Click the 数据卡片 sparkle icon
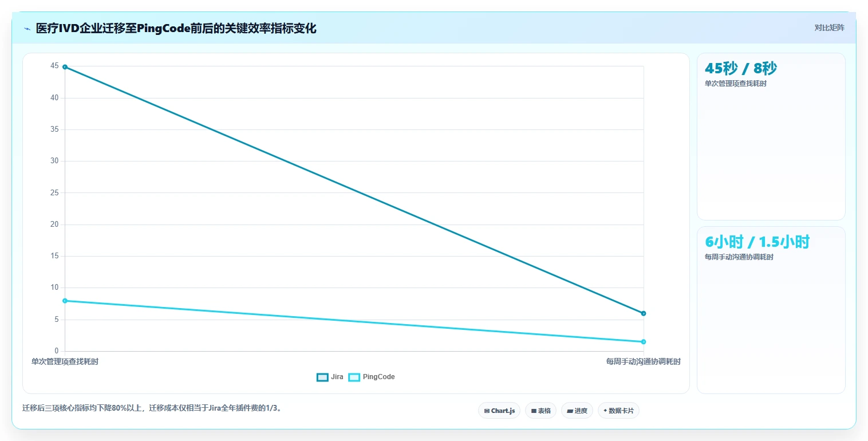 tap(605, 411)
